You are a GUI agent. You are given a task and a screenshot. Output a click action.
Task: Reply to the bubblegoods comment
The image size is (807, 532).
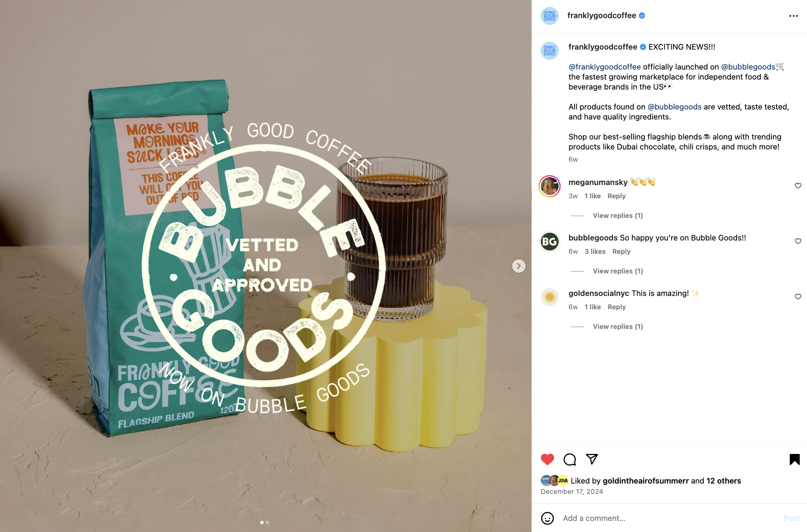[621, 252]
